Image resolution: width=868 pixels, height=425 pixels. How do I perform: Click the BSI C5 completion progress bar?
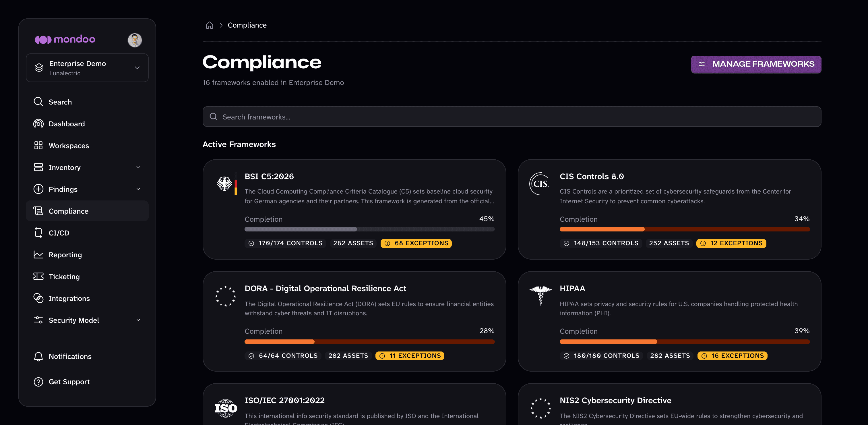point(369,229)
